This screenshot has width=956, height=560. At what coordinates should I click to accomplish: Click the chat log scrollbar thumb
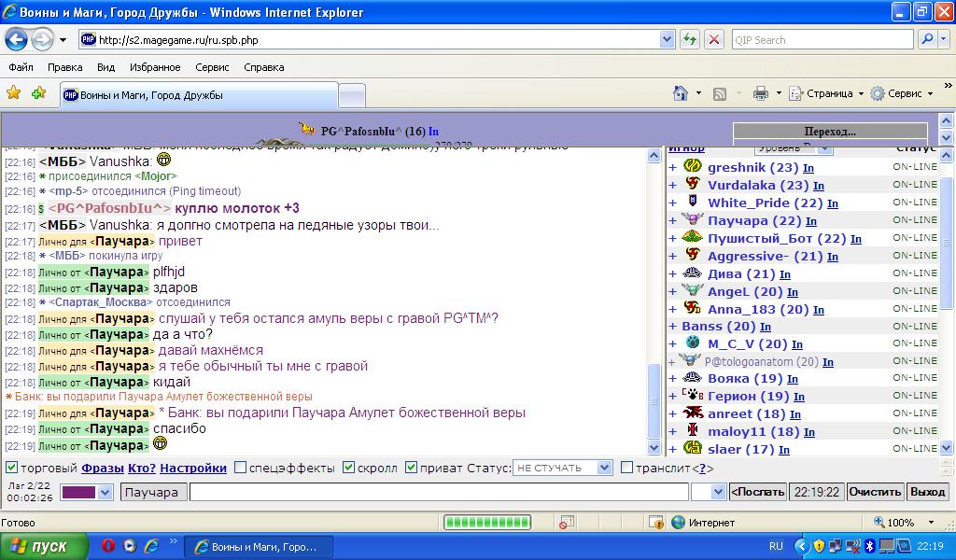point(654,401)
